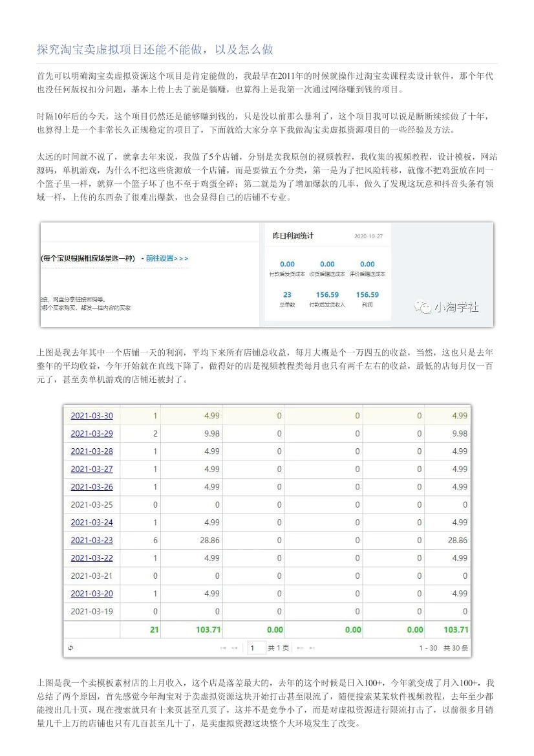This screenshot has width=534, height=756.
Task: Click the next page arrow icon
Action: (300, 648)
